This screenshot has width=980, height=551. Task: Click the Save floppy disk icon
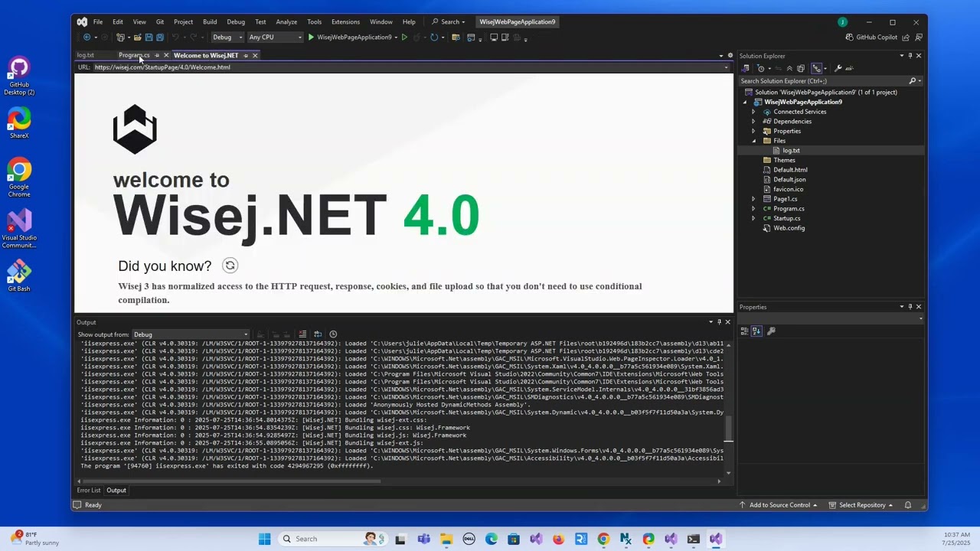[x=149, y=37]
